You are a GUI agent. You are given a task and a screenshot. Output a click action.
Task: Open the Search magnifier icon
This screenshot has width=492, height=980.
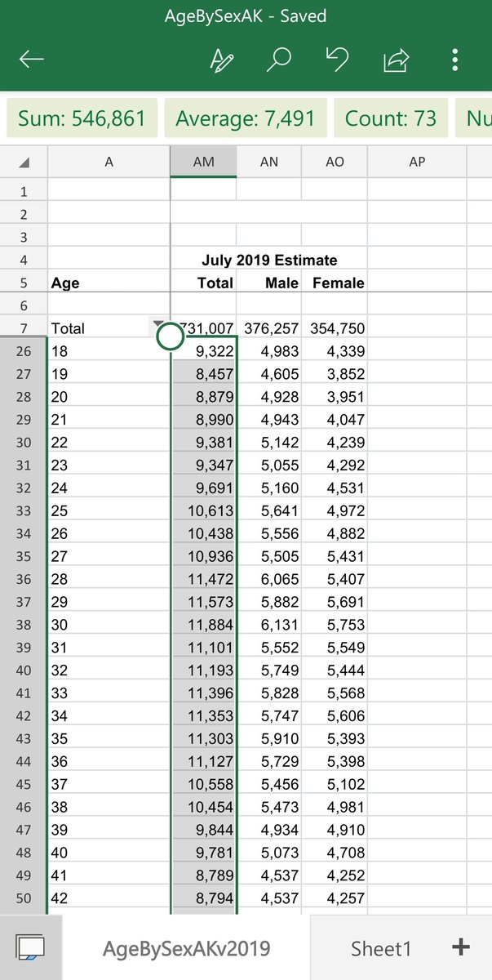pyautogui.click(x=279, y=60)
